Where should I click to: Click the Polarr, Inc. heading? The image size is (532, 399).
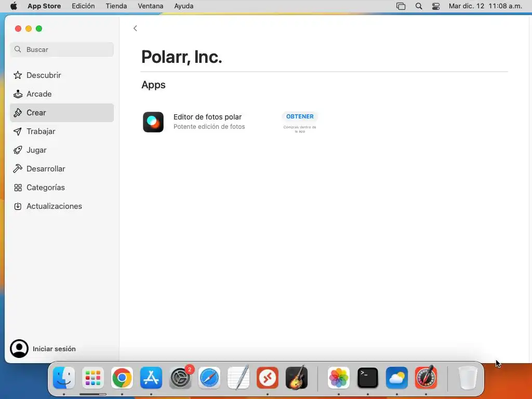[181, 57]
